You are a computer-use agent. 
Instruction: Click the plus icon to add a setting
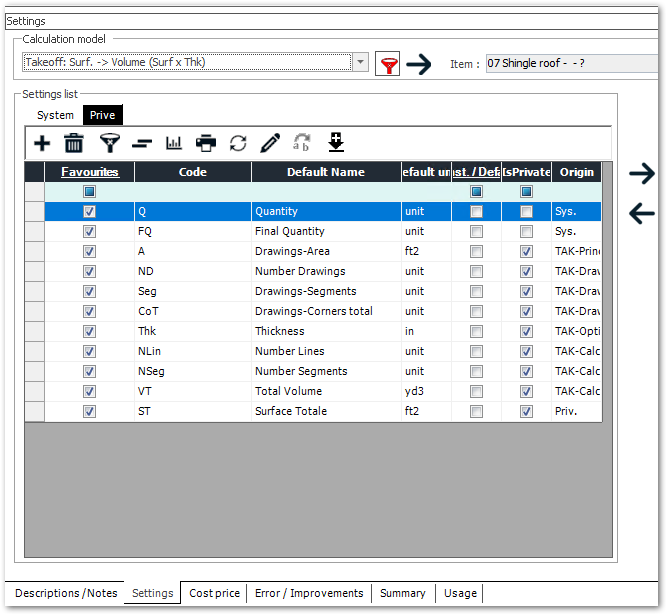coord(42,143)
